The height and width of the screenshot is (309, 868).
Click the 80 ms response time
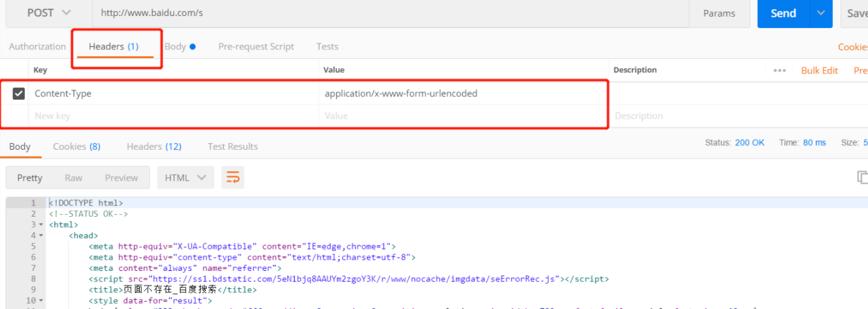pos(814,142)
